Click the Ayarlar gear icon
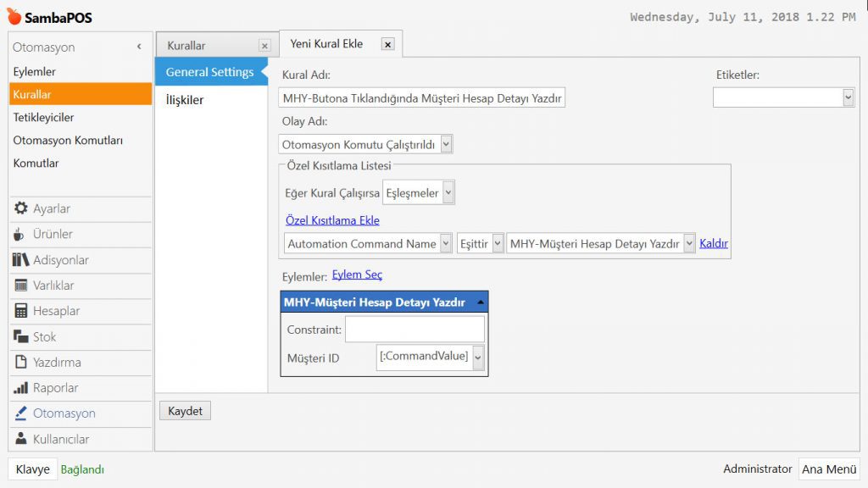Image resolution: width=868 pixels, height=488 pixels. pos(21,208)
